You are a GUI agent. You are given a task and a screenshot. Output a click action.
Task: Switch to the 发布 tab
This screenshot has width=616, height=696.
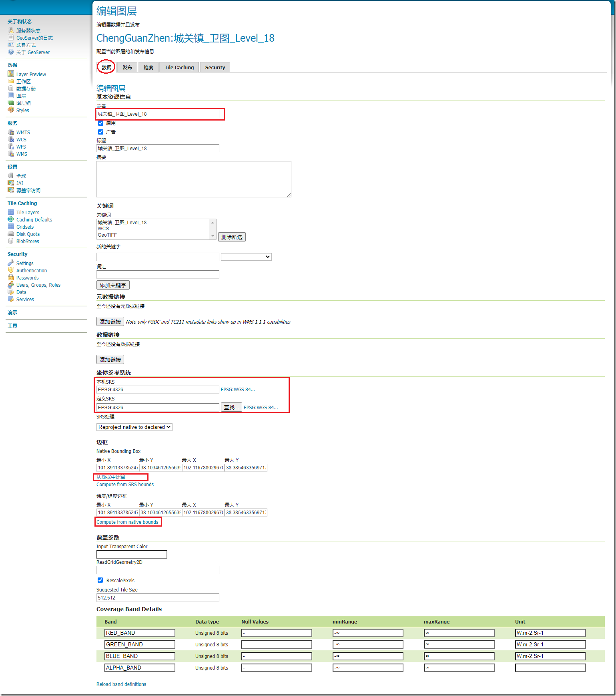tap(127, 67)
